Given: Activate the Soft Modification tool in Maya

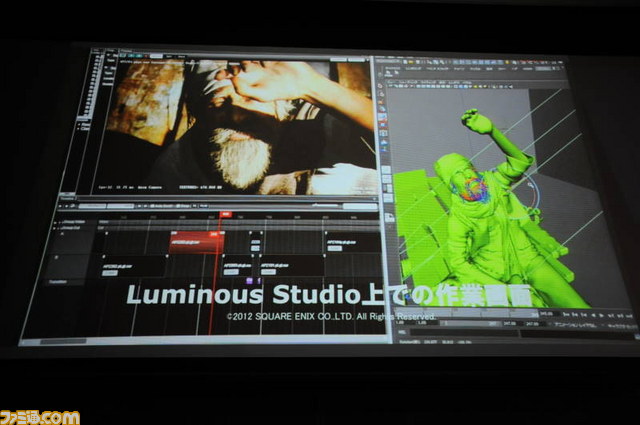Looking at the screenshot, I should click(x=384, y=142).
